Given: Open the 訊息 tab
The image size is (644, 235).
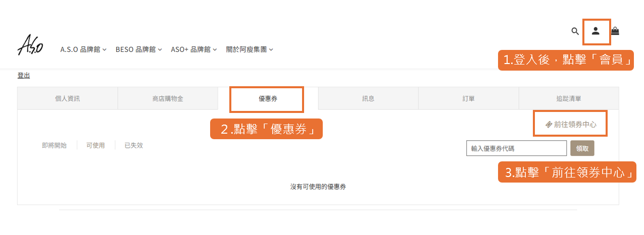Looking at the screenshot, I should point(368,98).
